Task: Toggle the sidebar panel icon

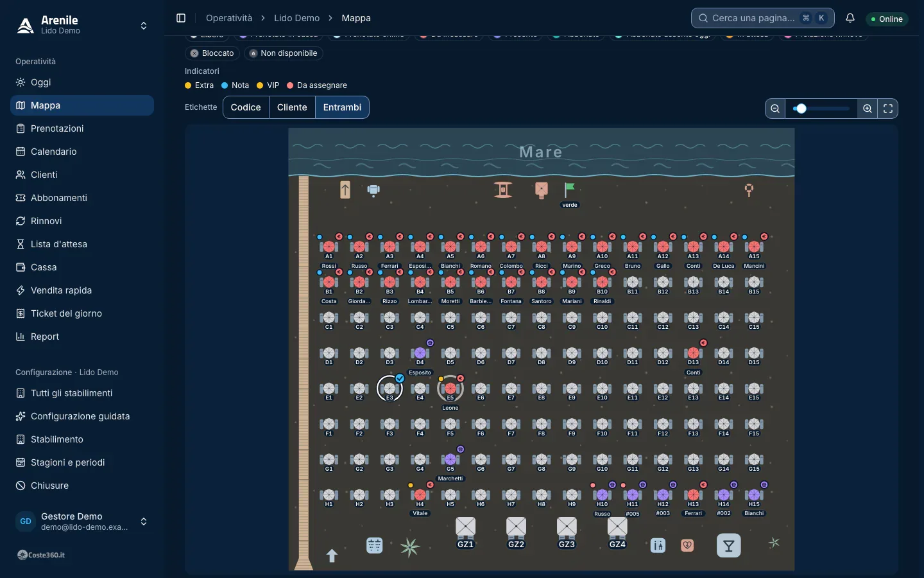Action: [x=181, y=18]
